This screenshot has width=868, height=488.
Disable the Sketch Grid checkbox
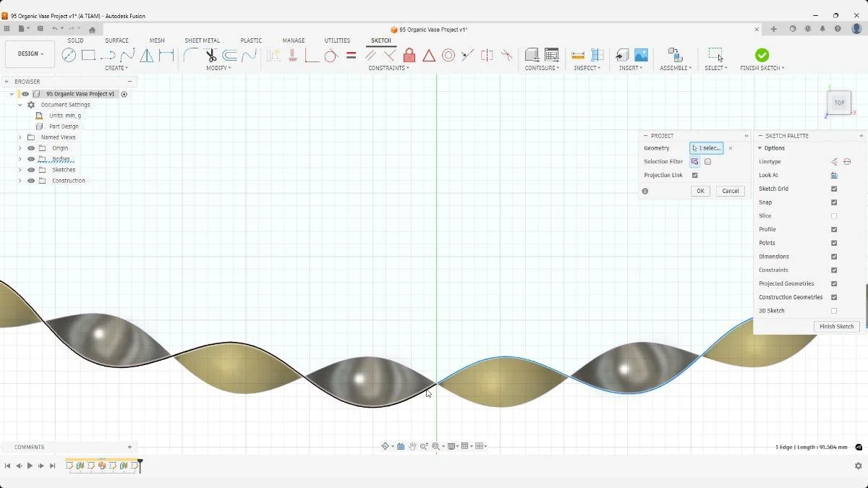(x=833, y=189)
